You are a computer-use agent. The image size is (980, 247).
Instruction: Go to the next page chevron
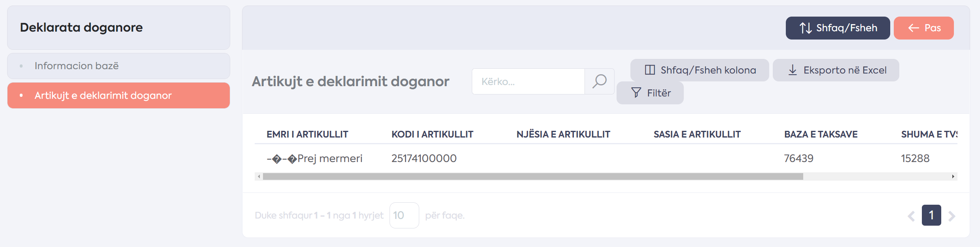[952, 216]
